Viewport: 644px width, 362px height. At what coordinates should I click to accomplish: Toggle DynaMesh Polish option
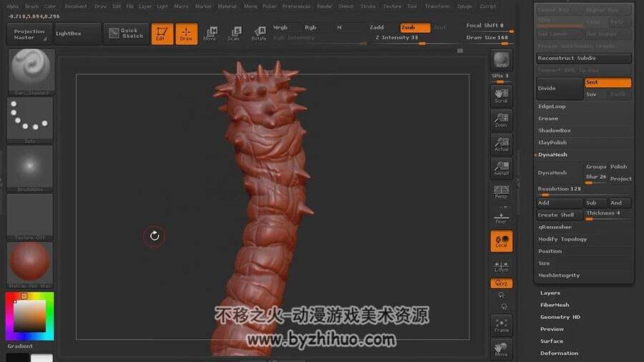tap(619, 167)
